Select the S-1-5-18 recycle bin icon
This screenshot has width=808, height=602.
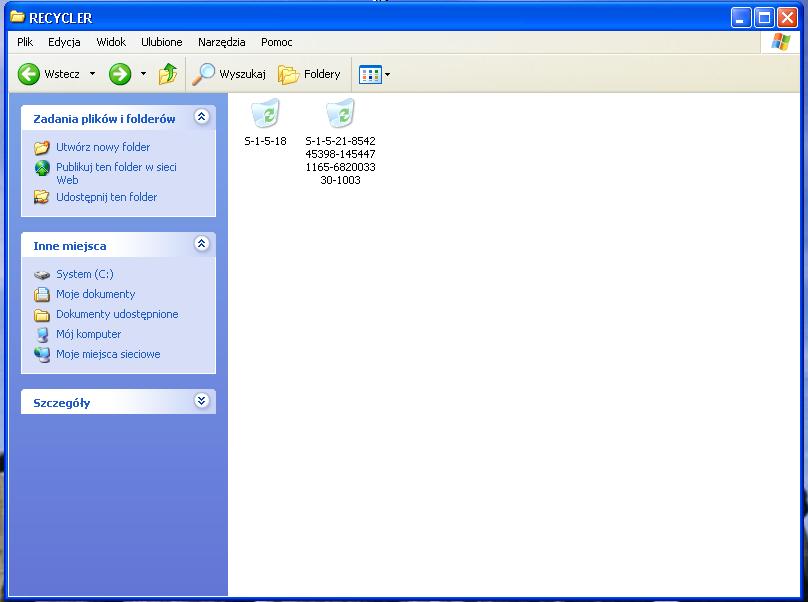point(265,113)
